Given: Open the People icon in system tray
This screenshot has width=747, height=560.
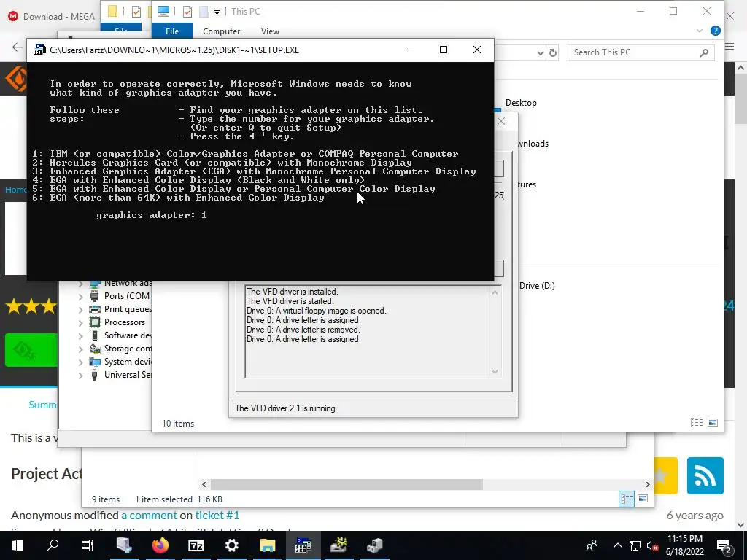Looking at the screenshot, I should click(592, 545).
